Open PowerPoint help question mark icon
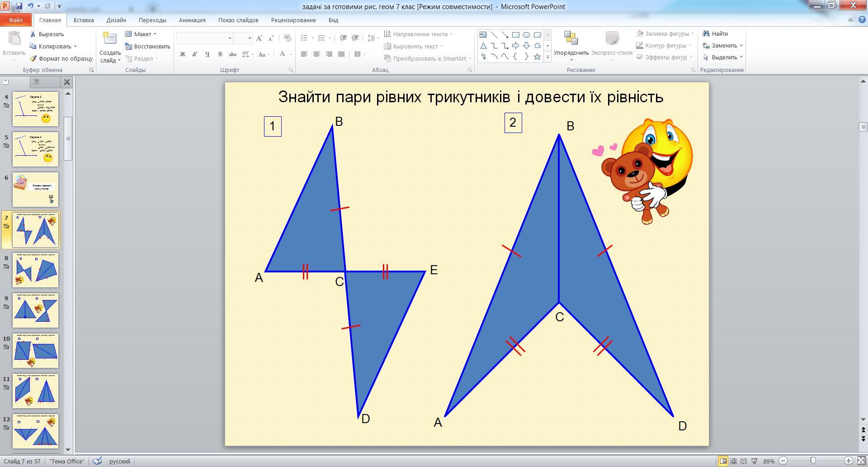The width and height of the screenshot is (868, 467). click(861, 20)
